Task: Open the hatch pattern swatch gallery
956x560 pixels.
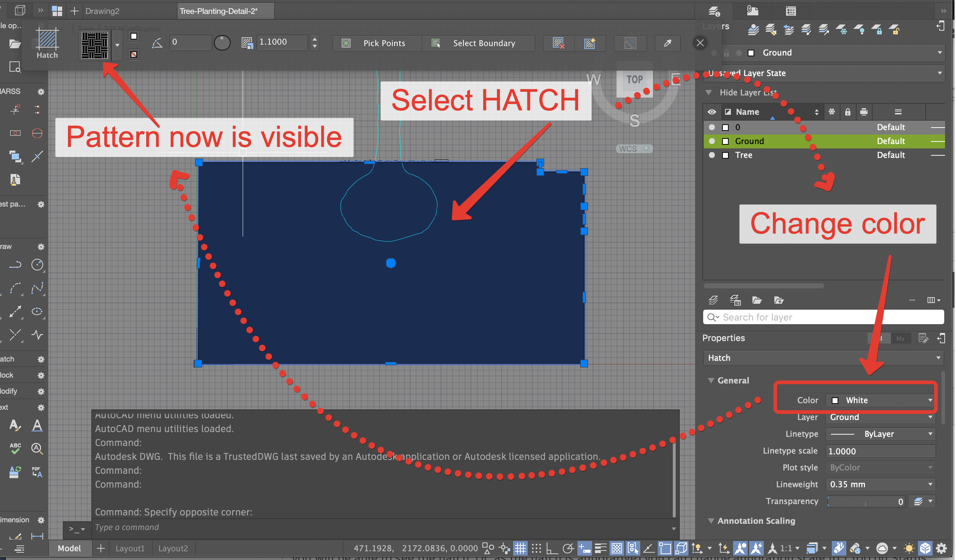Action: [x=118, y=46]
